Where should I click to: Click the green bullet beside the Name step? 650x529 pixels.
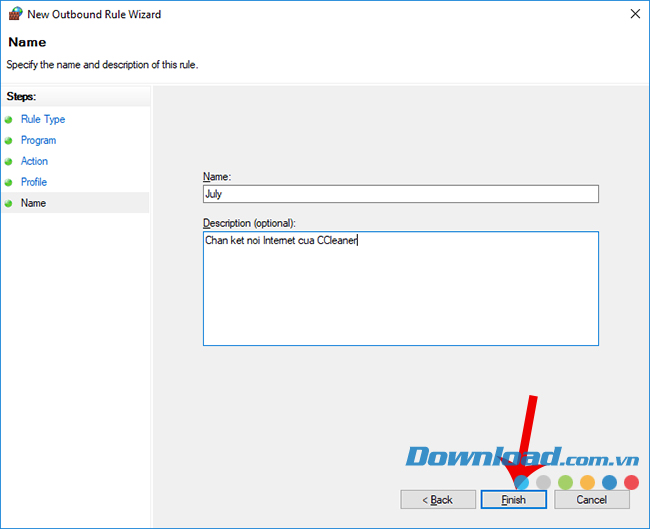pos(8,204)
